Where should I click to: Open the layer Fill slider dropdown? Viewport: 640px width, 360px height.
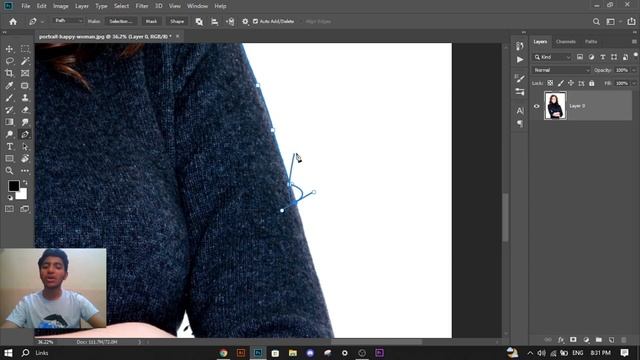tap(634, 83)
